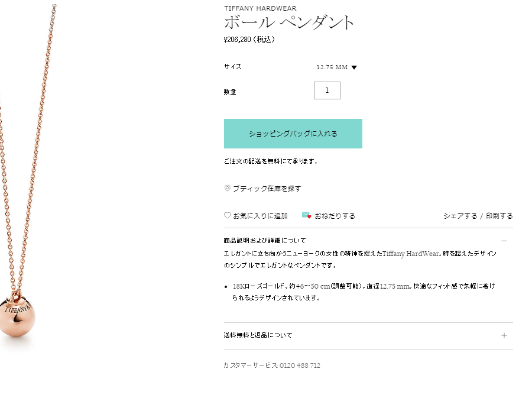Click the location pin icon near ブティック在庫を探す
Screen dimensions: 532x411
[x=226, y=188]
